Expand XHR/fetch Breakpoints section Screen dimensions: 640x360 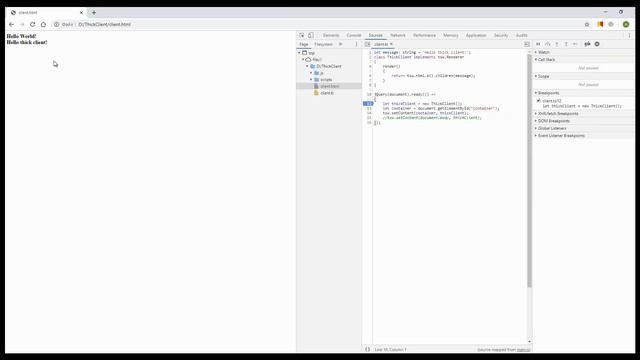[x=584, y=113]
